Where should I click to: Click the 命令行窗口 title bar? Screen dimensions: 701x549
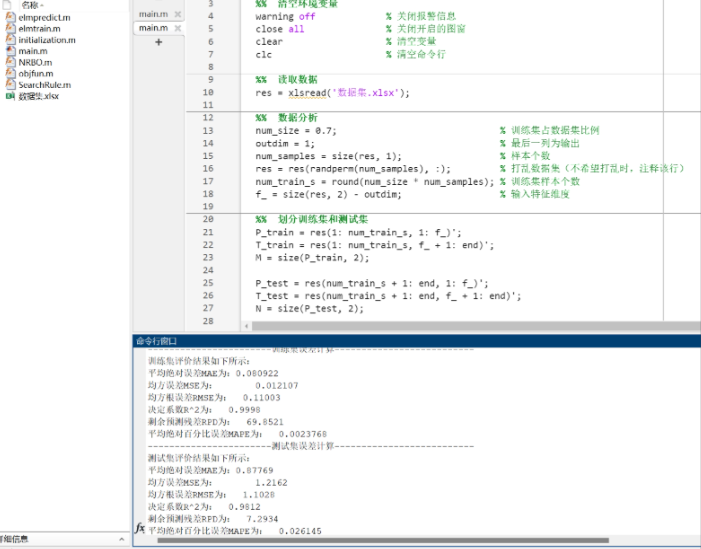[x=417, y=341]
